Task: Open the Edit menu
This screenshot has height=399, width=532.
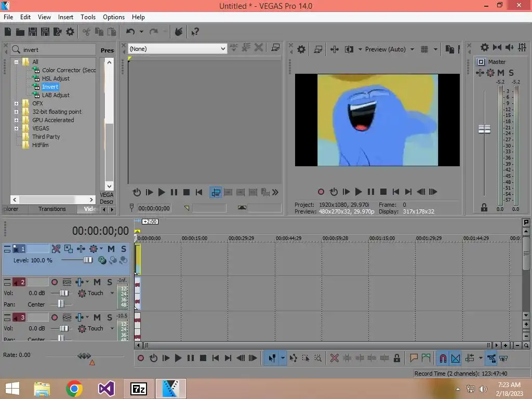Action: pyautogui.click(x=25, y=17)
